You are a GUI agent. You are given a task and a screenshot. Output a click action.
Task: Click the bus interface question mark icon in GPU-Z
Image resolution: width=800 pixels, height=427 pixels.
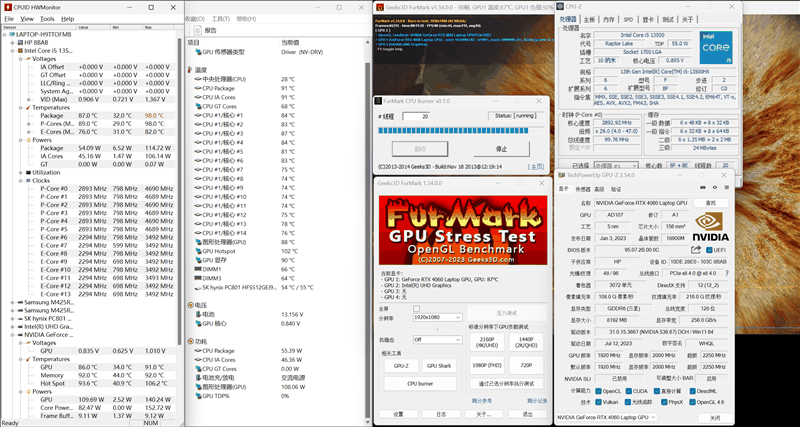point(727,273)
